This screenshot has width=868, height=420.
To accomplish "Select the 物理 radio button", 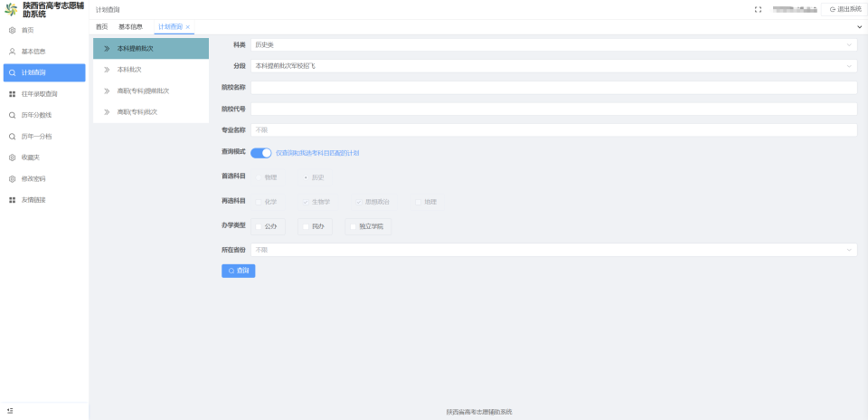I will (x=259, y=177).
